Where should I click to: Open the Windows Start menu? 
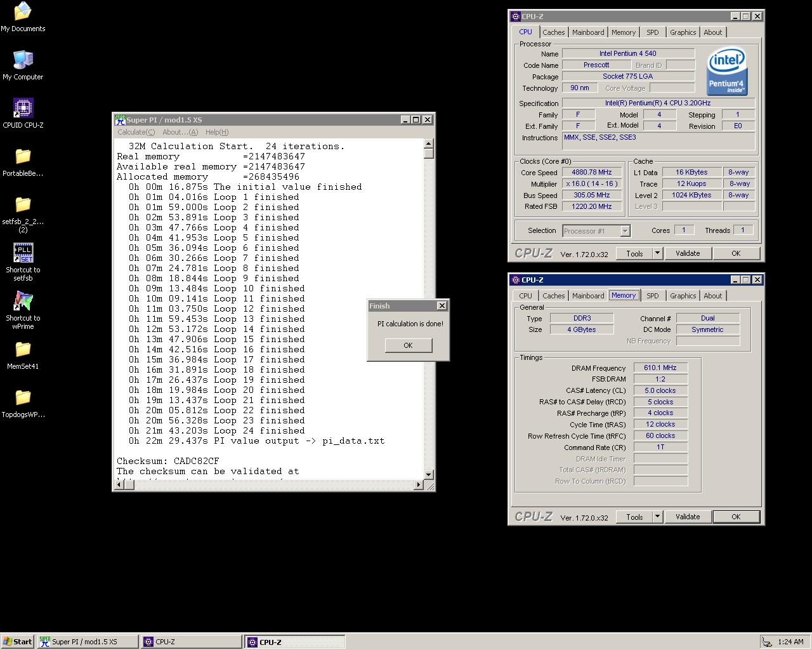18,642
